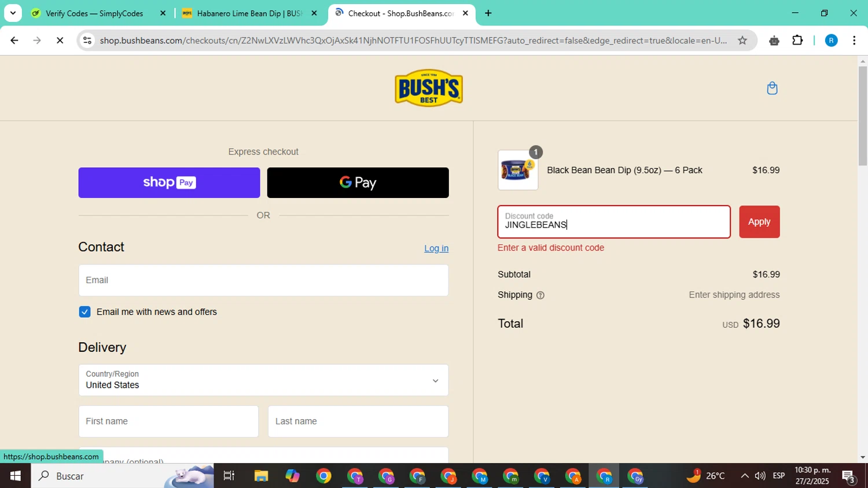The image size is (868, 488).
Task: Open the Chrome taskbar icon labeled J
Action: (448, 476)
